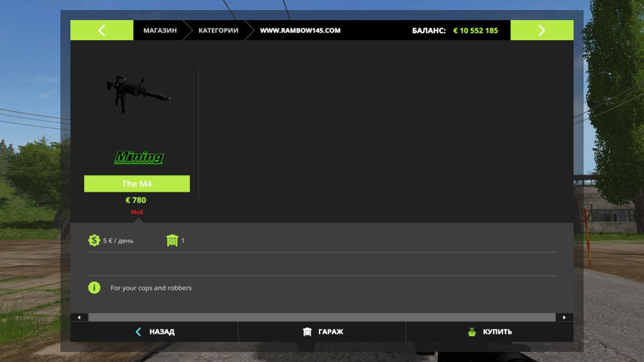Click the red Mod tag under price
The height and width of the screenshot is (362, 644).
pyautogui.click(x=136, y=212)
